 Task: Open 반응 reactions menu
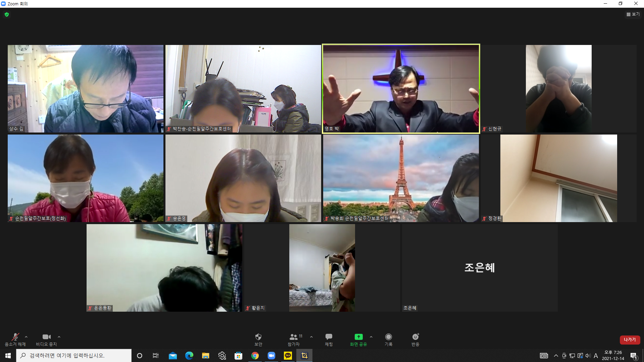pos(415,340)
